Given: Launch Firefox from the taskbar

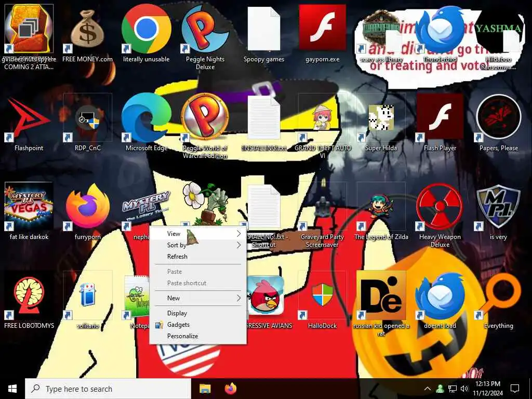Looking at the screenshot, I should [x=231, y=389].
